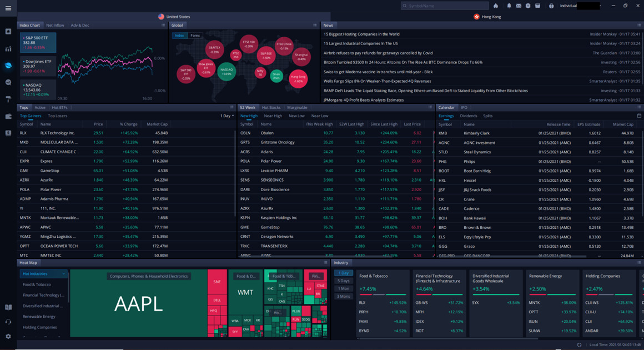Open the Individual account dropdown
The image size is (644, 350).
580,6
